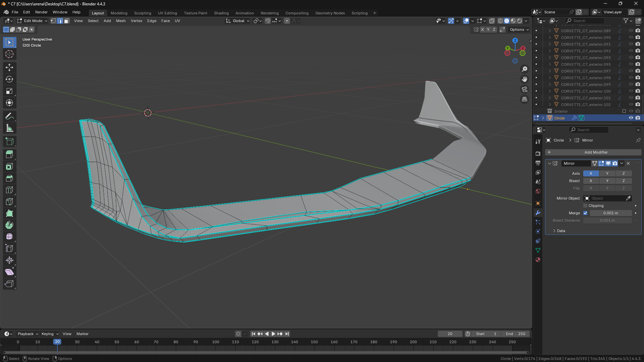Select the Poly Build tool

(9, 213)
